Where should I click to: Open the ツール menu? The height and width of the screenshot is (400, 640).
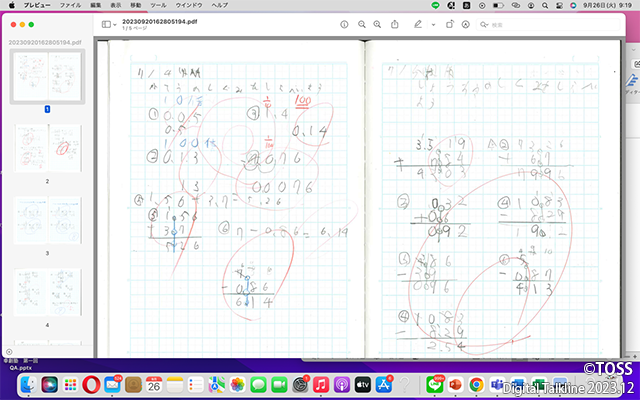158,5
